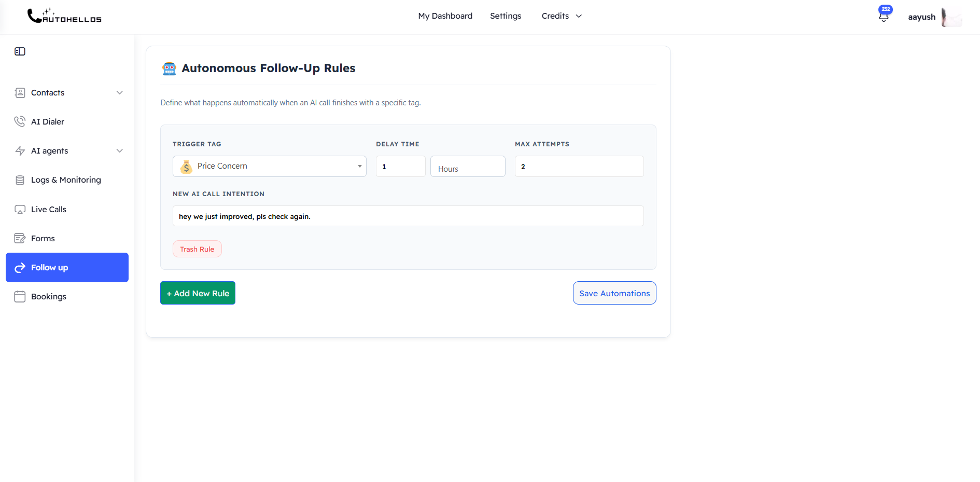Open the Credits dropdown
Image resolution: width=980 pixels, height=482 pixels.
[562, 16]
